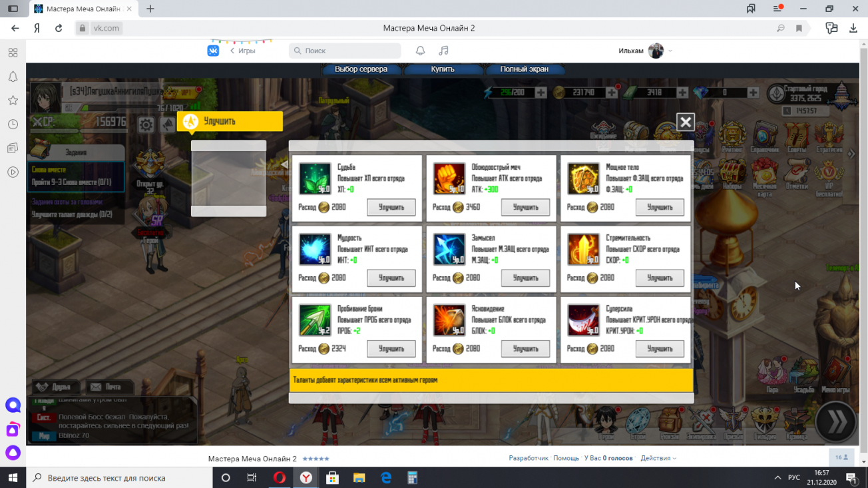The width and height of the screenshot is (868, 488).
Task: Open the Помощь link
Action: tap(566, 458)
